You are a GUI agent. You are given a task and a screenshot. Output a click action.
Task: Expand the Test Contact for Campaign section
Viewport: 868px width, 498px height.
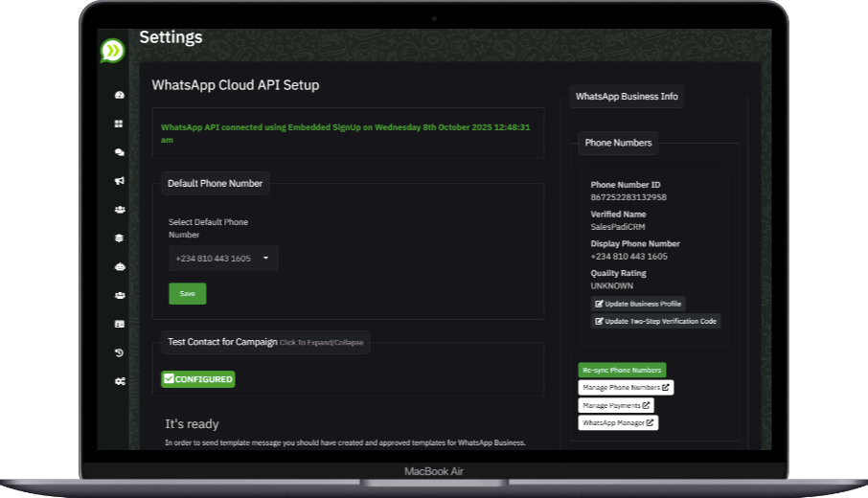[265, 342]
